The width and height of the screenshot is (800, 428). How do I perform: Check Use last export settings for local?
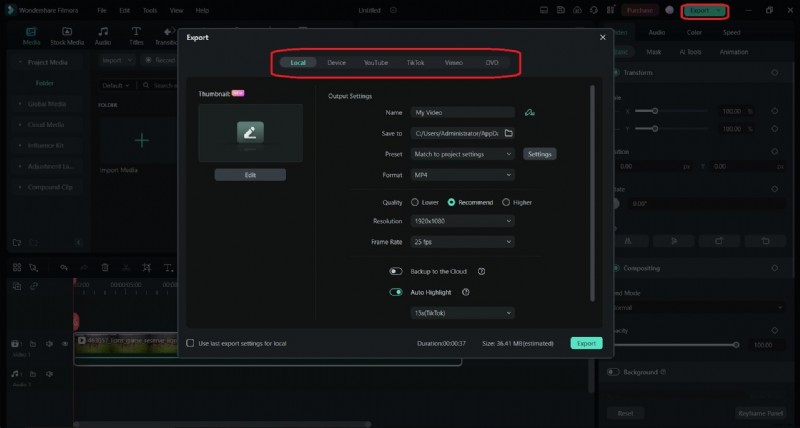click(190, 343)
